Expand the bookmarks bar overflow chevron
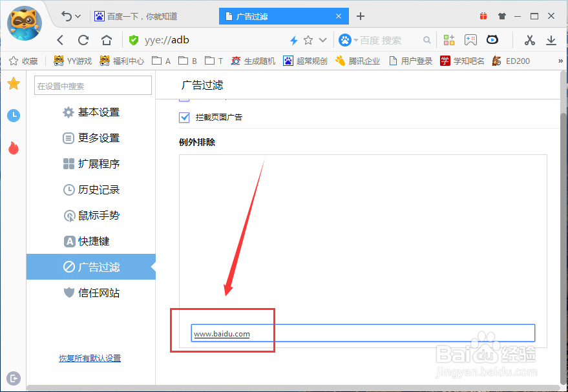The image size is (568, 392). click(x=561, y=61)
